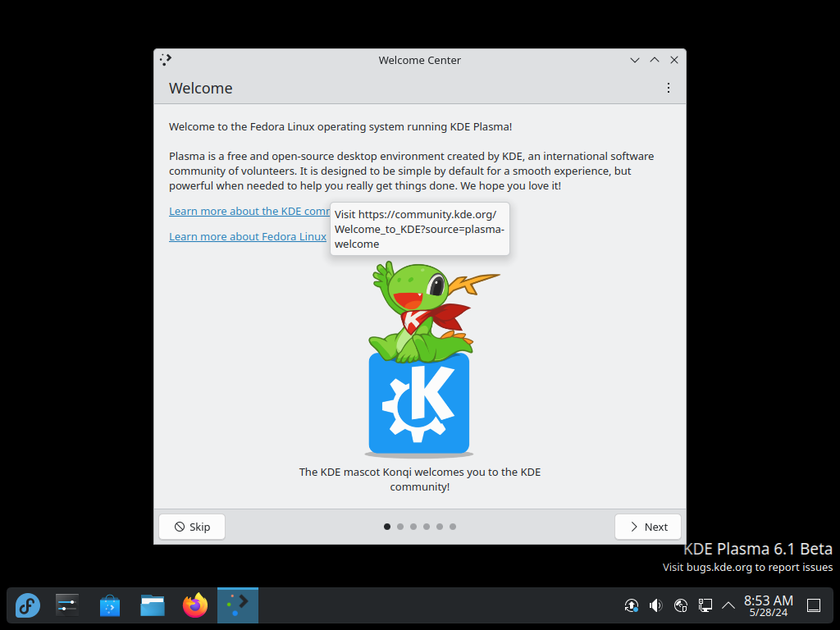This screenshot has height=630, width=840.
Task: Open the Learn more about Fedora Linux link
Action: click(248, 236)
